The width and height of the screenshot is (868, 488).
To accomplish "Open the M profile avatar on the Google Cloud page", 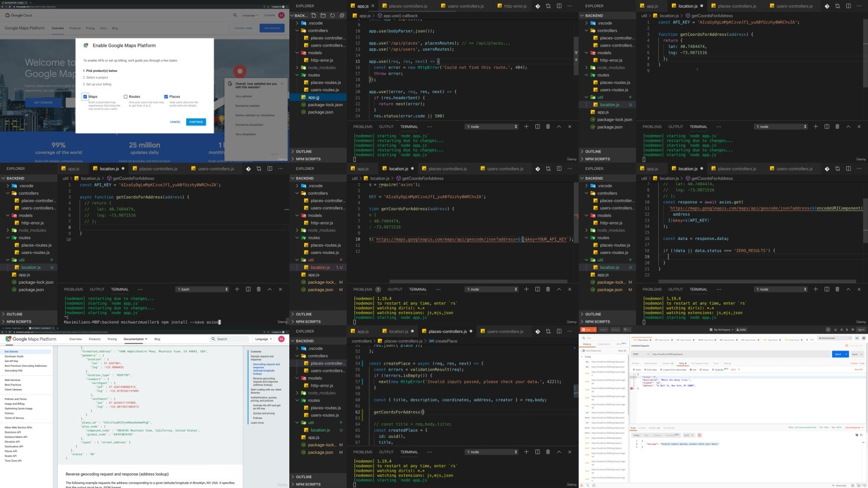I will (x=282, y=15).
